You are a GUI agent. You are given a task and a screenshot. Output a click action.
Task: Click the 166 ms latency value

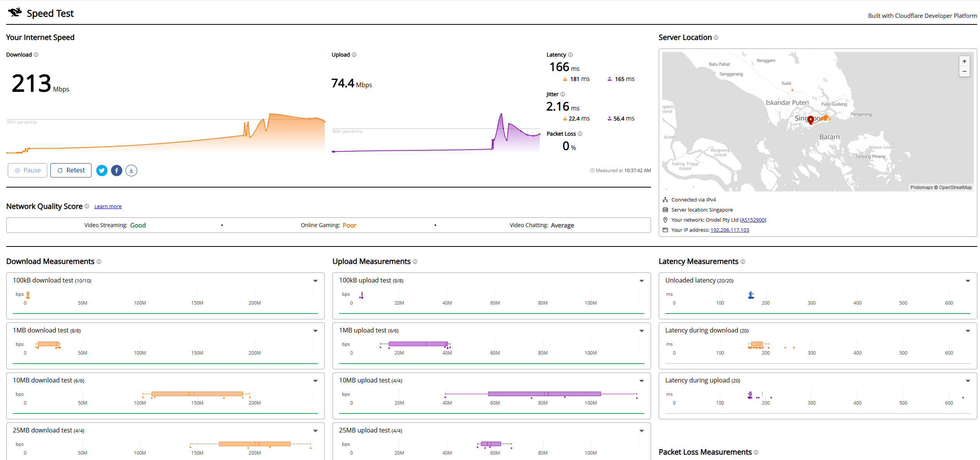click(564, 67)
